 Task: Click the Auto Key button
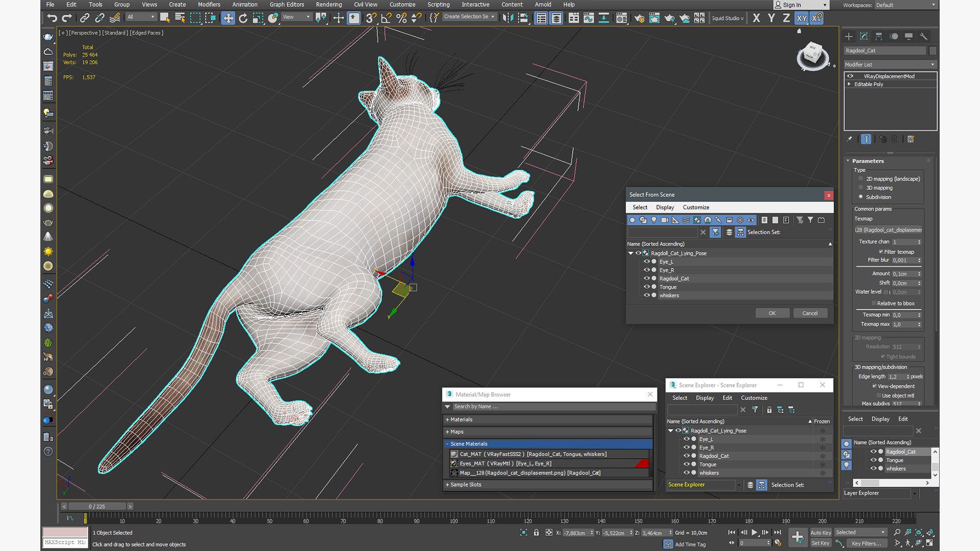click(821, 532)
